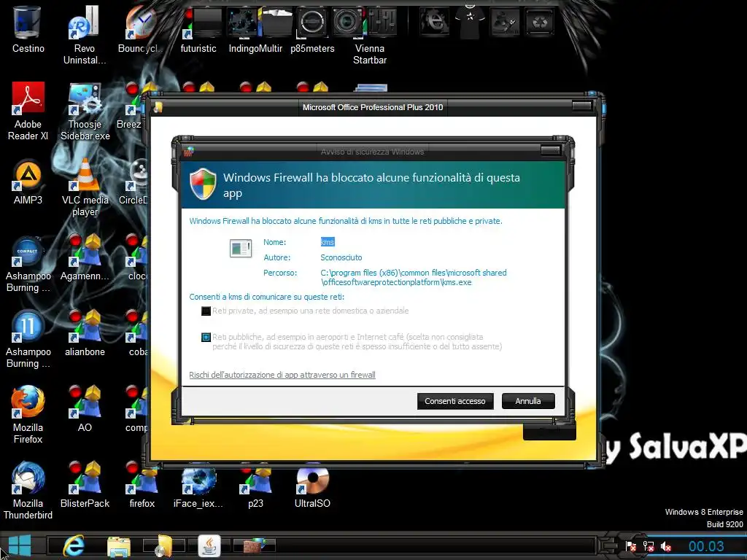Click the highlighted kms name field
Viewport: 747px width, 560px height.
(328, 242)
